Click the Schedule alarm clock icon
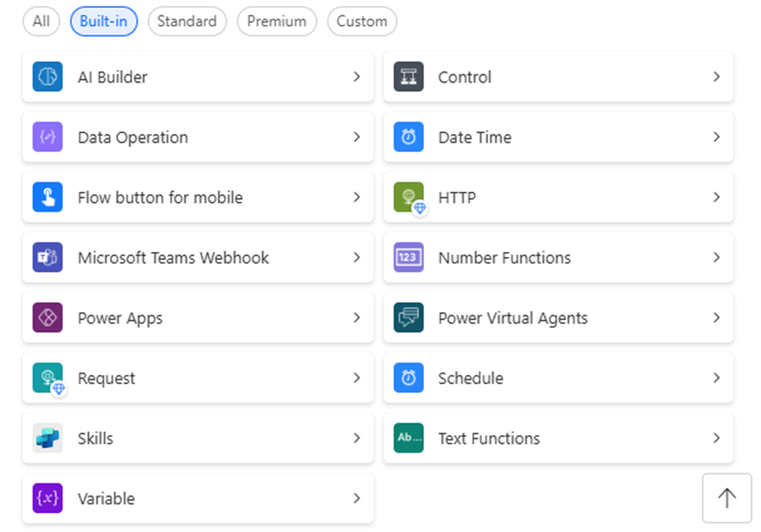 point(408,377)
